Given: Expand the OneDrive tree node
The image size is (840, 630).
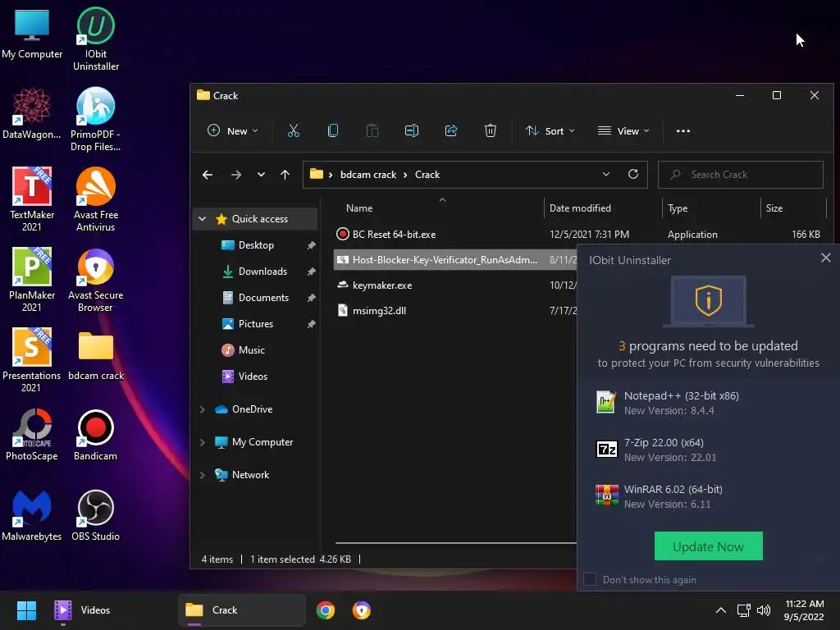Looking at the screenshot, I should click(x=203, y=409).
